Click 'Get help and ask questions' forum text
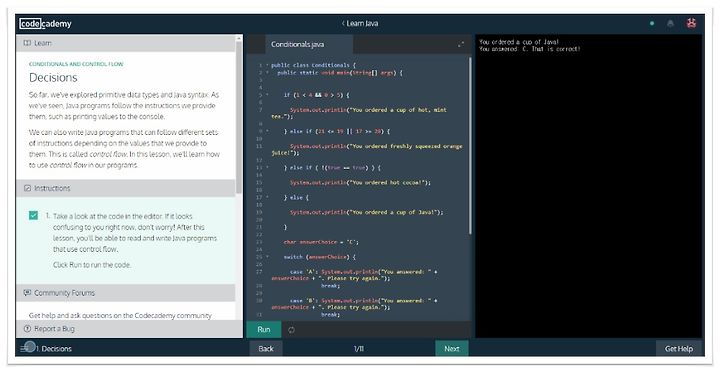The width and height of the screenshot is (720, 371). click(x=120, y=316)
